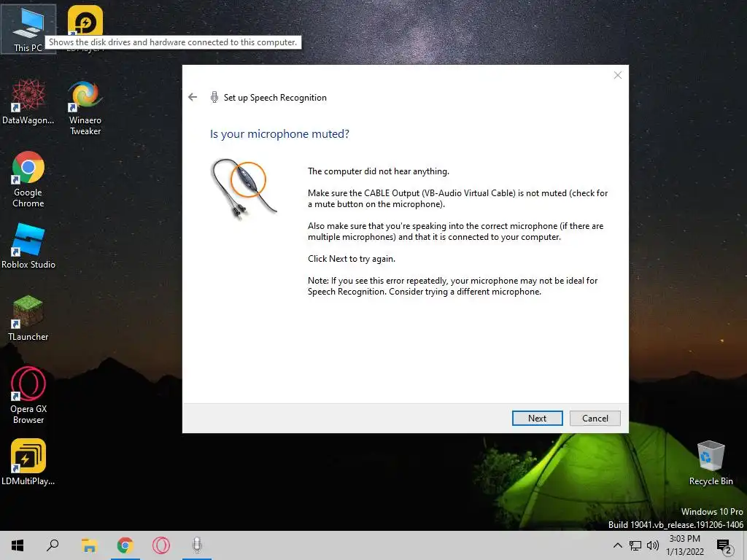This screenshot has height=560, width=747.
Task: Select the TLauncher desktop shortcut
Action: pos(28,318)
